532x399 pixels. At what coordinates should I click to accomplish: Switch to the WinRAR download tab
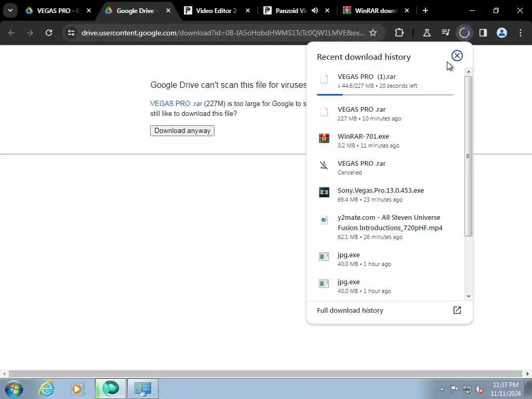[376, 10]
